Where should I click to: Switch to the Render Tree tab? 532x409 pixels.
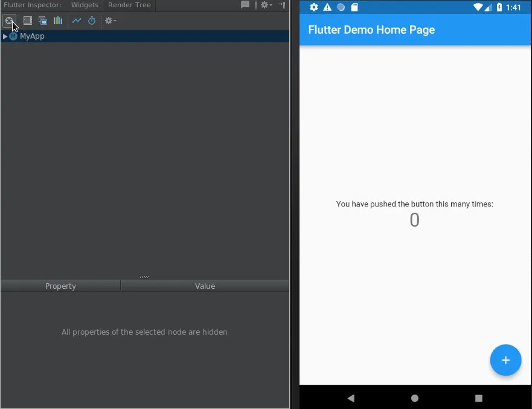point(129,5)
